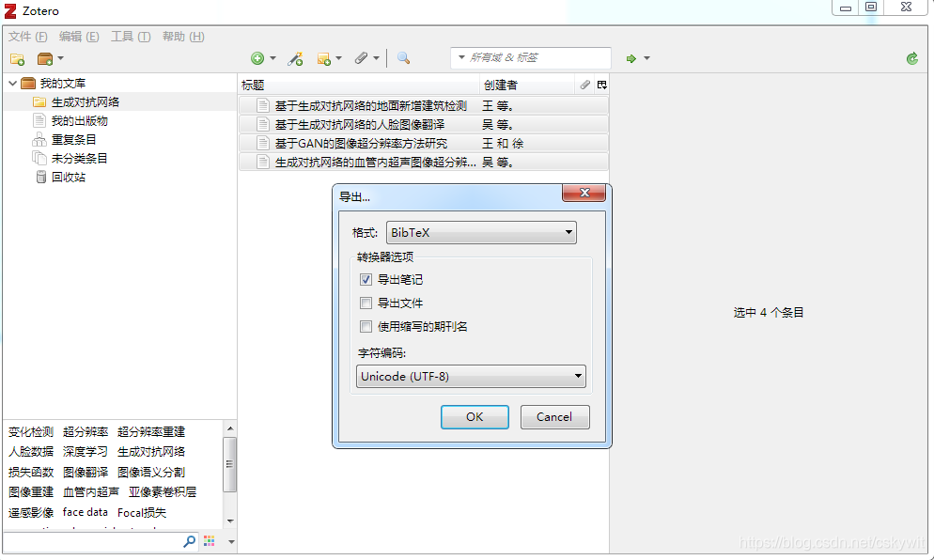Click the New Note icon

point(323,58)
